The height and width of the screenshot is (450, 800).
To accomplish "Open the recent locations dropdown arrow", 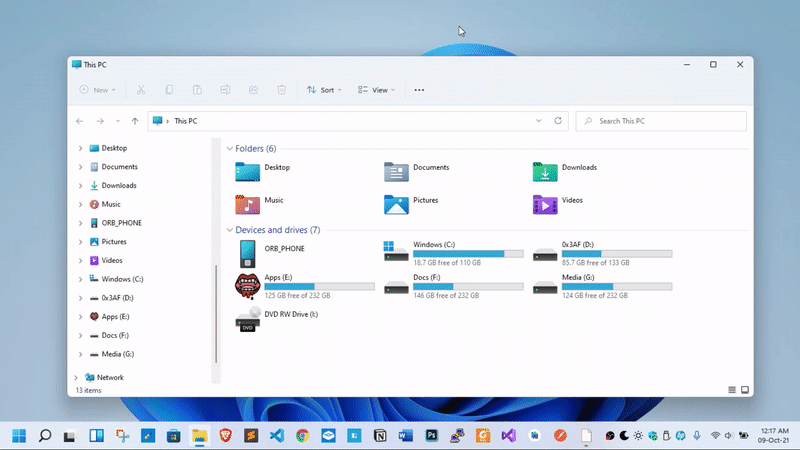I will click(x=118, y=121).
